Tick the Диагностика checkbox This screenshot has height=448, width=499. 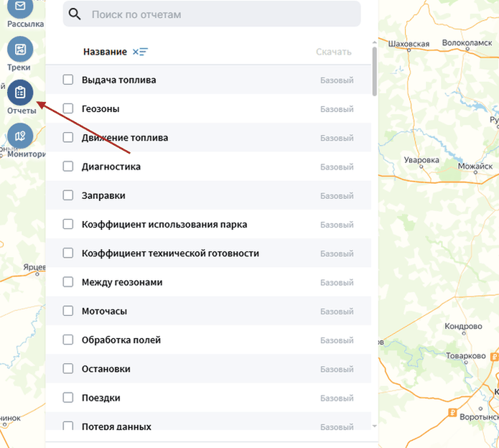tap(67, 167)
